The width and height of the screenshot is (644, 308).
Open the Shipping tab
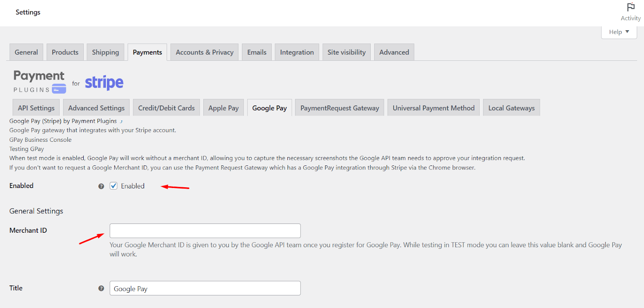(105, 52)
